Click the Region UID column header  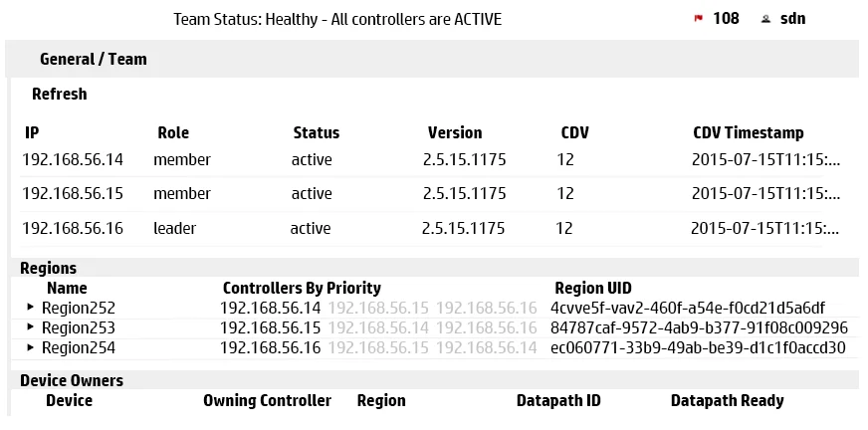(593, 288)
